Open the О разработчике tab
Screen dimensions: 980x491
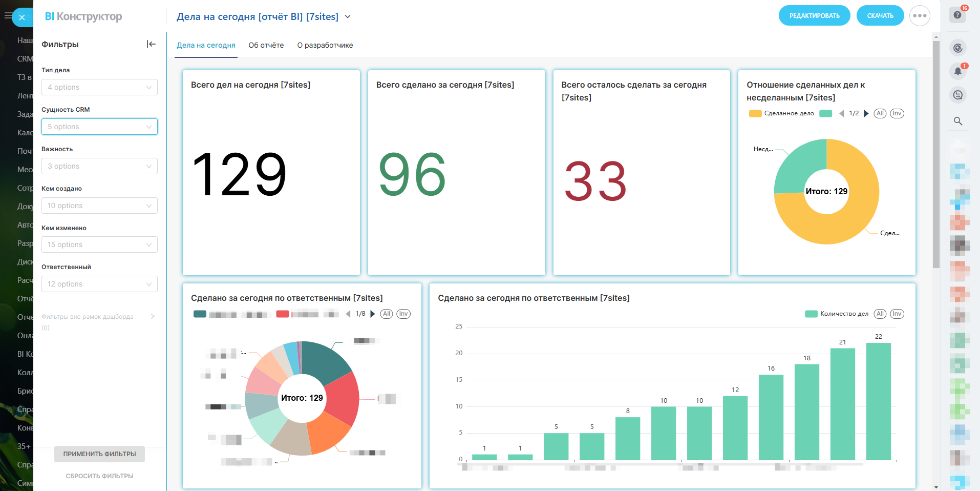click(325, 45)
